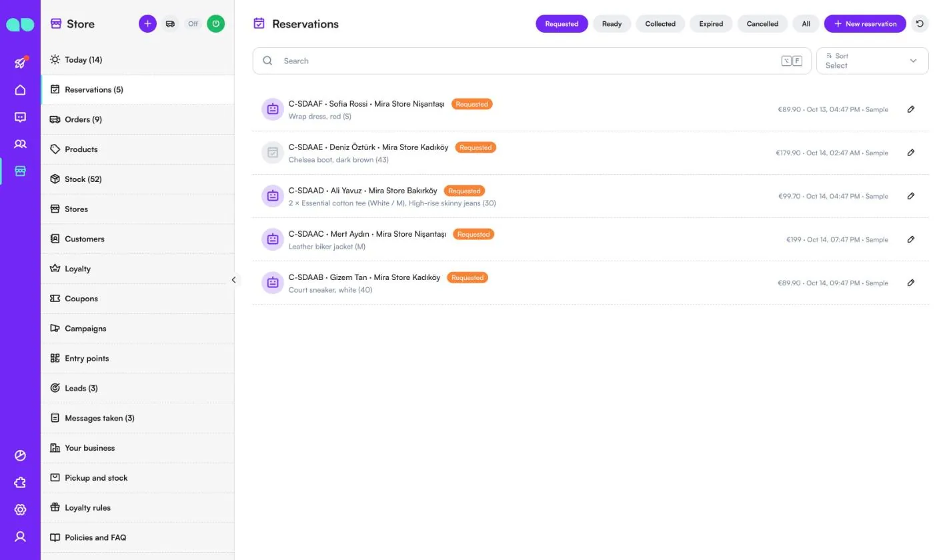Open Orders (9) in sidebar
The image size is (947, 560).
point(137,119)
